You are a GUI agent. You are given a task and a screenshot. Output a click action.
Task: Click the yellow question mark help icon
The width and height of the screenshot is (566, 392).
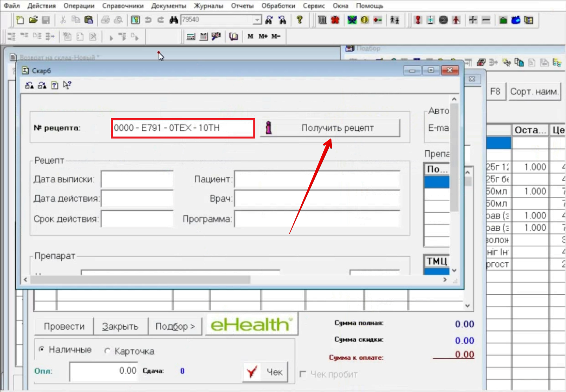pos(300,20)
